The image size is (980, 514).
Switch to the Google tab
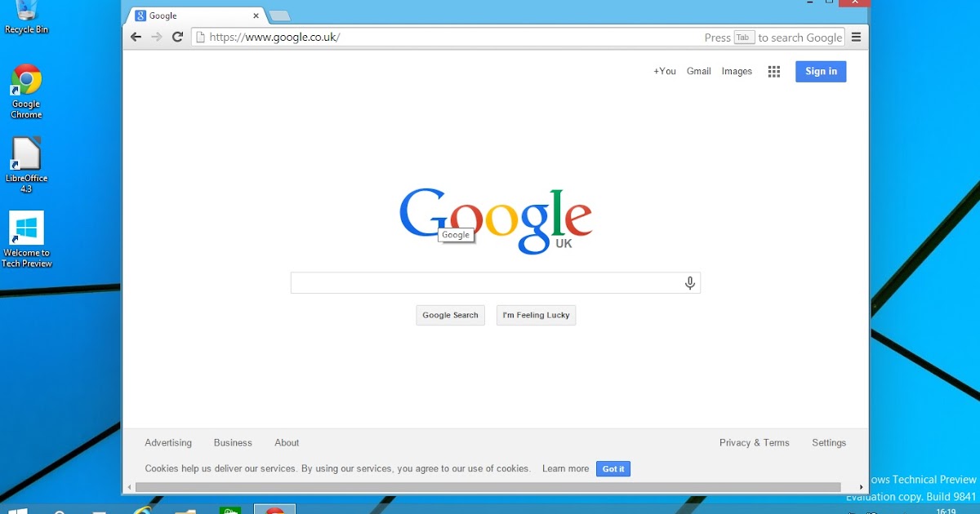(x=196, y=16)
